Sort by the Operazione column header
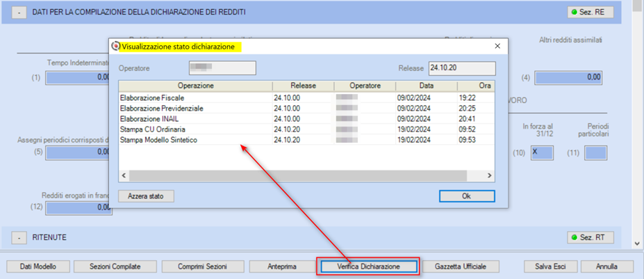The height and width of the screenshot is (279, 644). (x=195, y=86)
